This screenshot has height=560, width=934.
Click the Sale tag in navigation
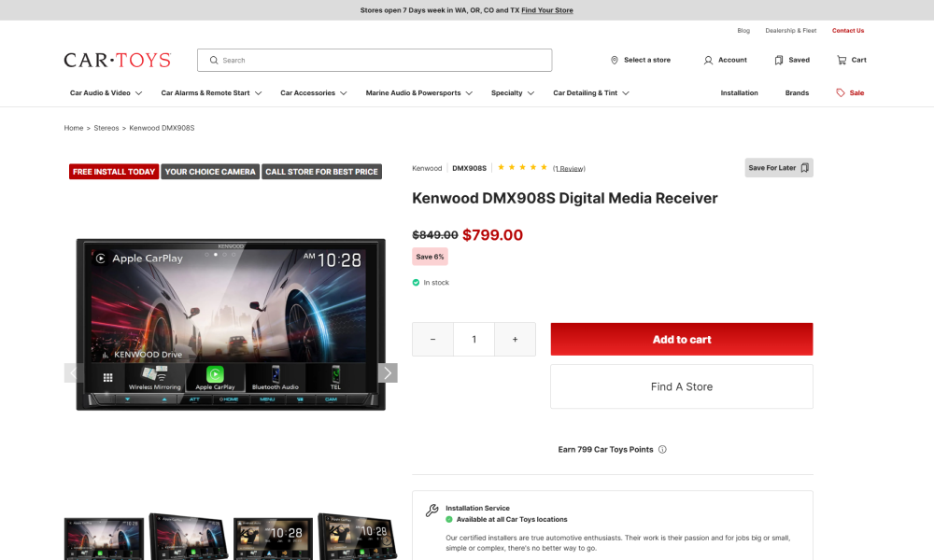tap(850, 93)
